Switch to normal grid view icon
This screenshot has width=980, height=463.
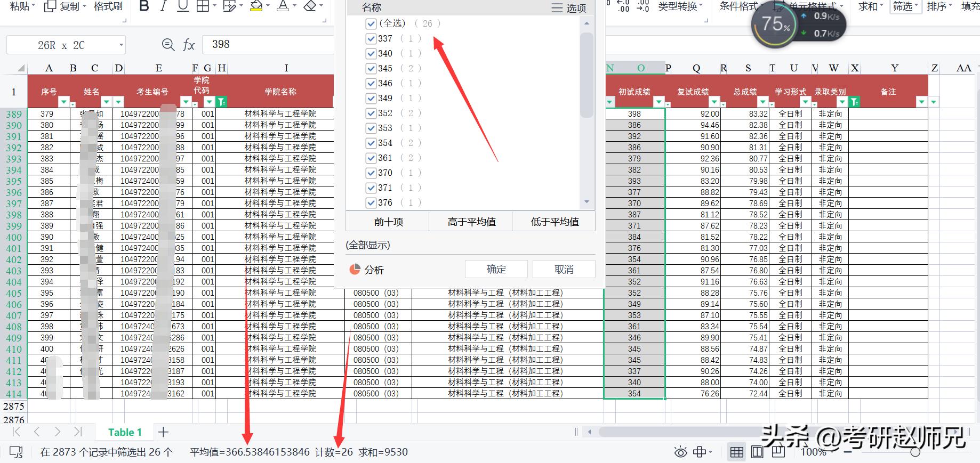pos(737,452)
